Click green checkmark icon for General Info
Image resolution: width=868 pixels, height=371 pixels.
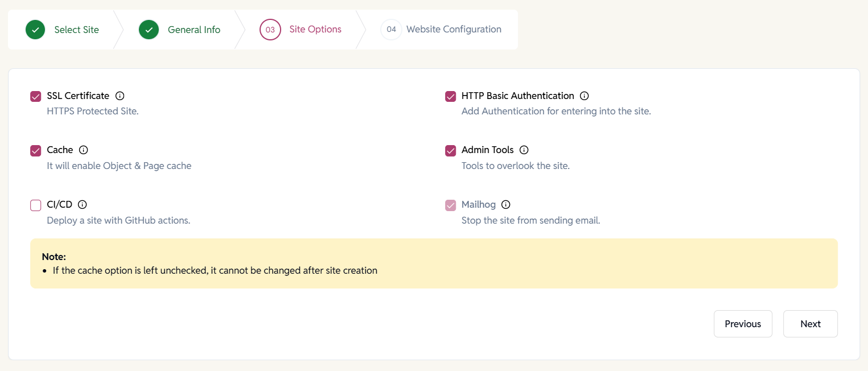[x=149, y=30]
